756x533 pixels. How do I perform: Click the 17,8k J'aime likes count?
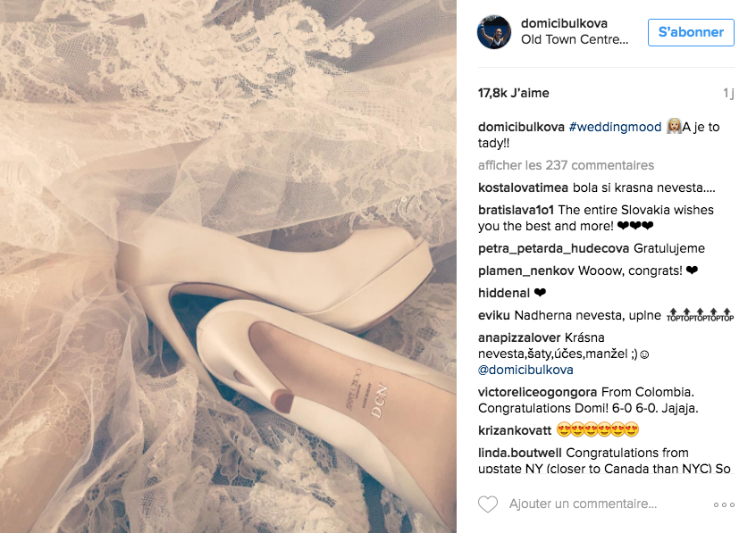click(x=513, y=93)
